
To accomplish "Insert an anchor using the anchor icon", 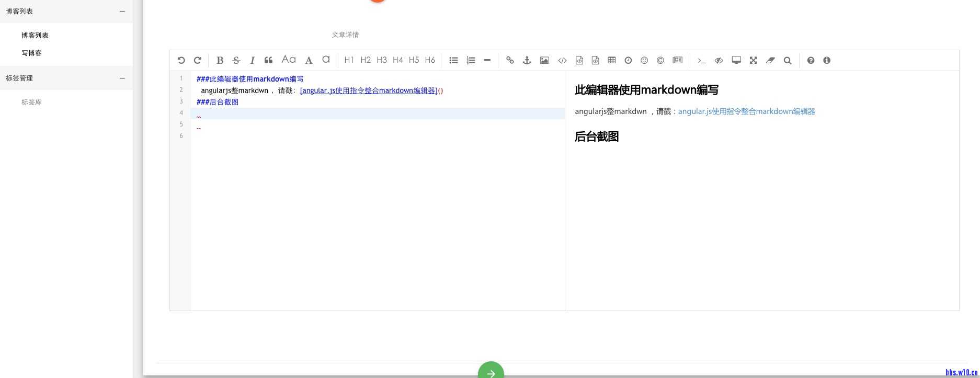I will pos(527,60).
